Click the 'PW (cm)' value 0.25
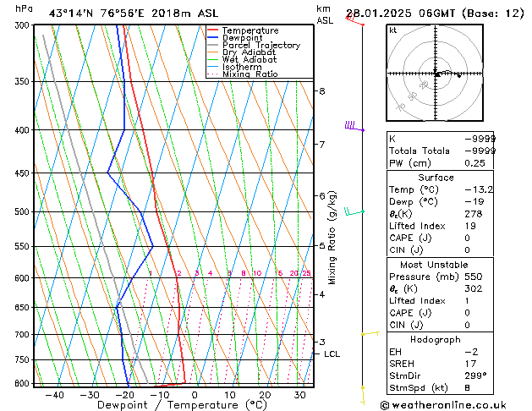This screenshot has height=411, width=532. tap(475, 163)
